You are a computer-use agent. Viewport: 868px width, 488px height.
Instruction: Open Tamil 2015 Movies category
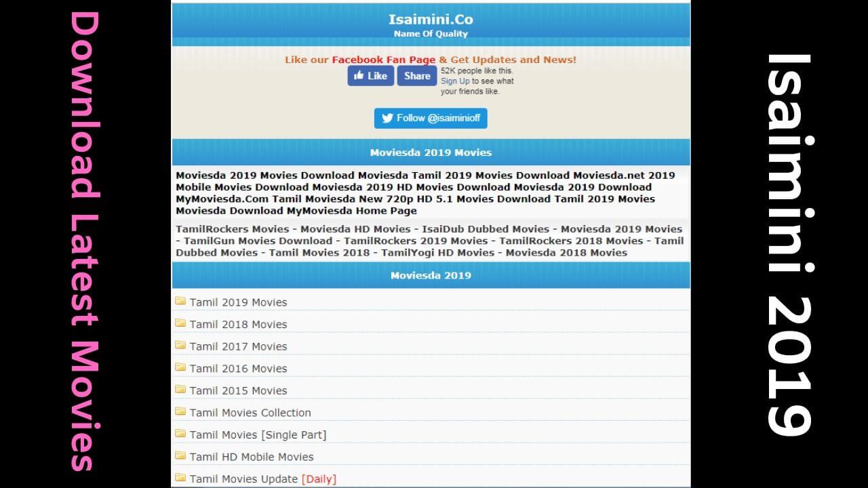click(238, 390)
